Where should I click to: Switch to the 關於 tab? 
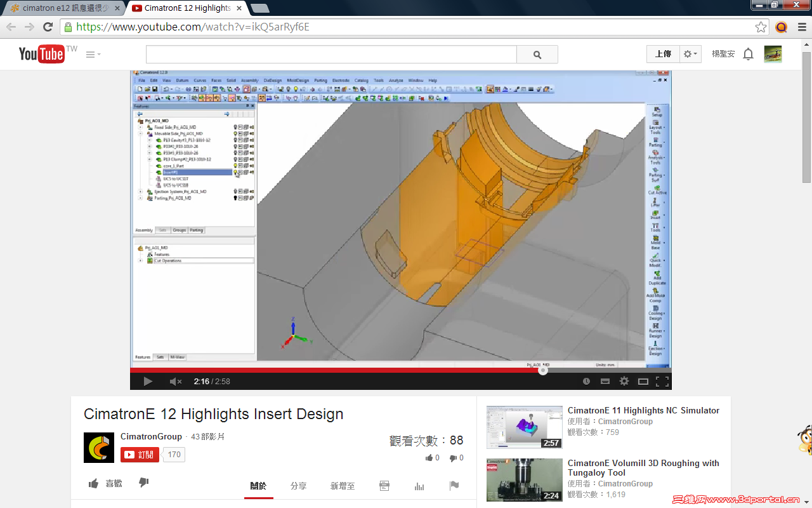(258, 486)
